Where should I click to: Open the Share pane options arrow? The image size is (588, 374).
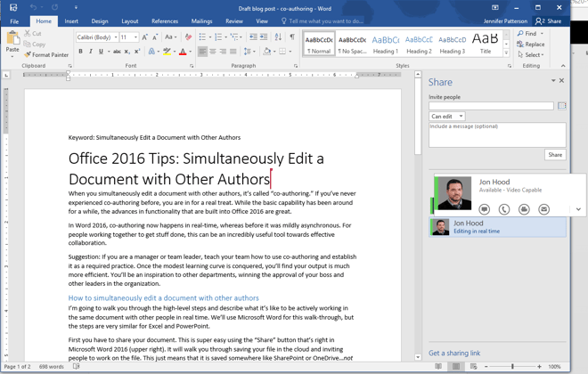click(x=553, y=80)
